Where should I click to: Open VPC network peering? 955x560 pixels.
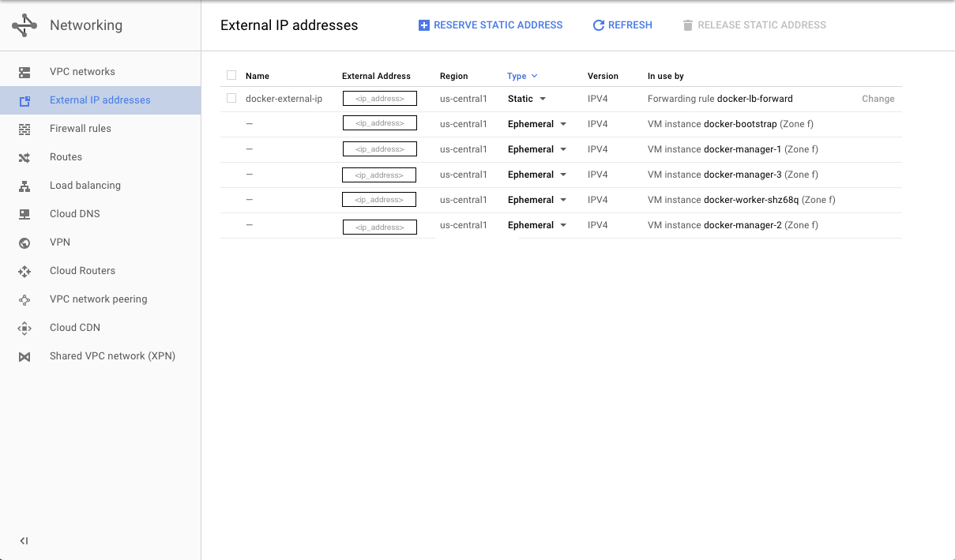(x=100, y=299)
